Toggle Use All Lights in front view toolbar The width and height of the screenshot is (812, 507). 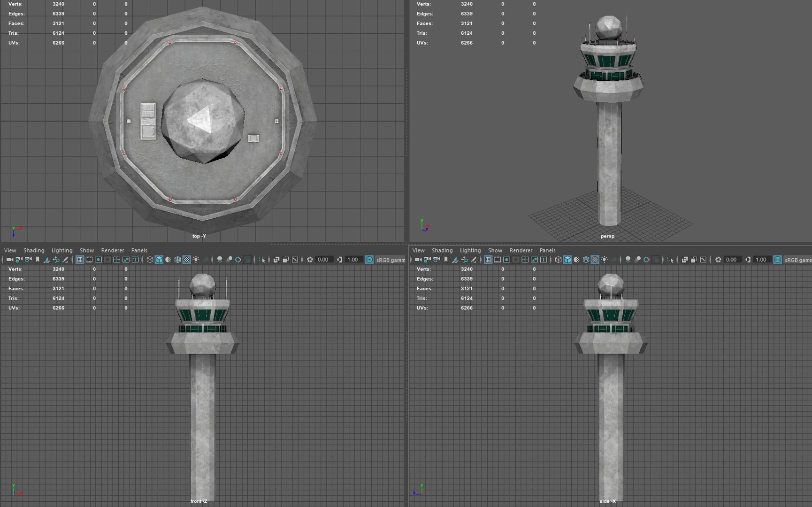(x=196, y=260)
